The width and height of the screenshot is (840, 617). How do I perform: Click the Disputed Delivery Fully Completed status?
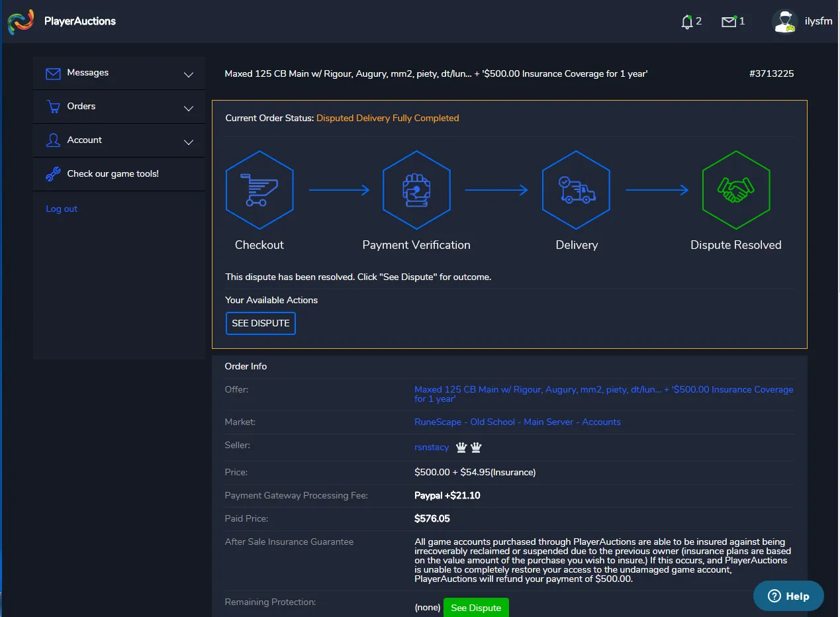pos(388,118)
